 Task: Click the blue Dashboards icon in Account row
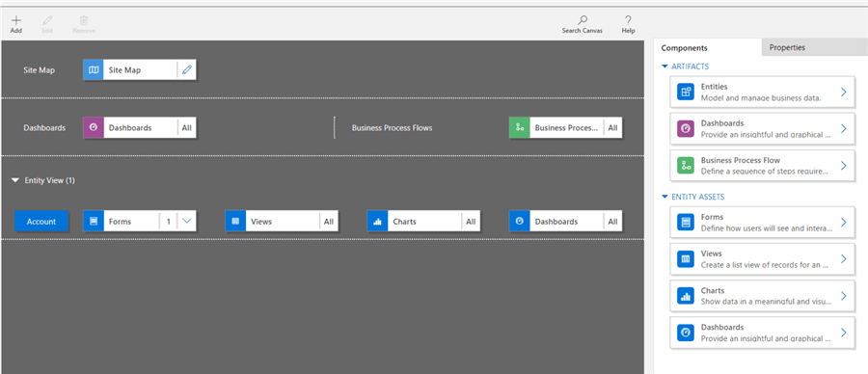point(519,222)
